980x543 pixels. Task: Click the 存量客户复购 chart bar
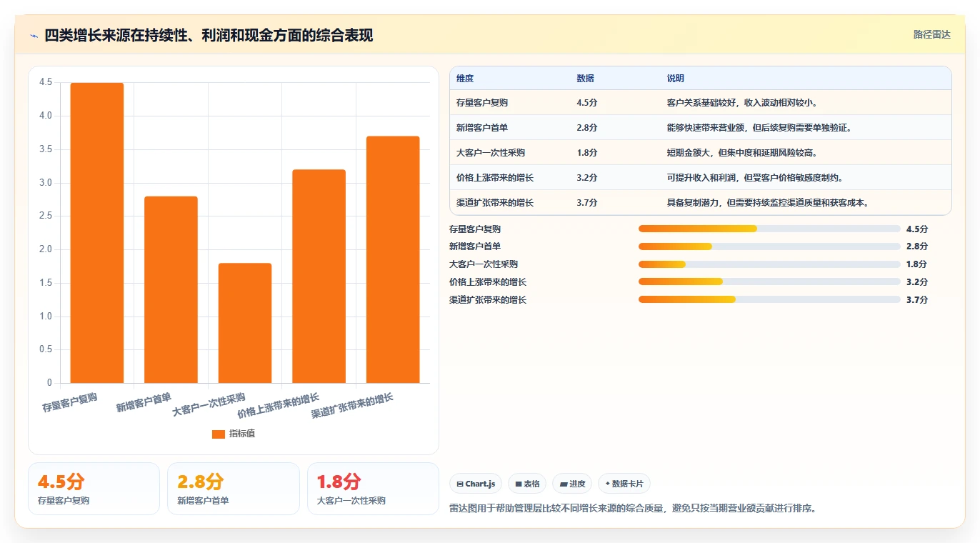tap(97, 233)
